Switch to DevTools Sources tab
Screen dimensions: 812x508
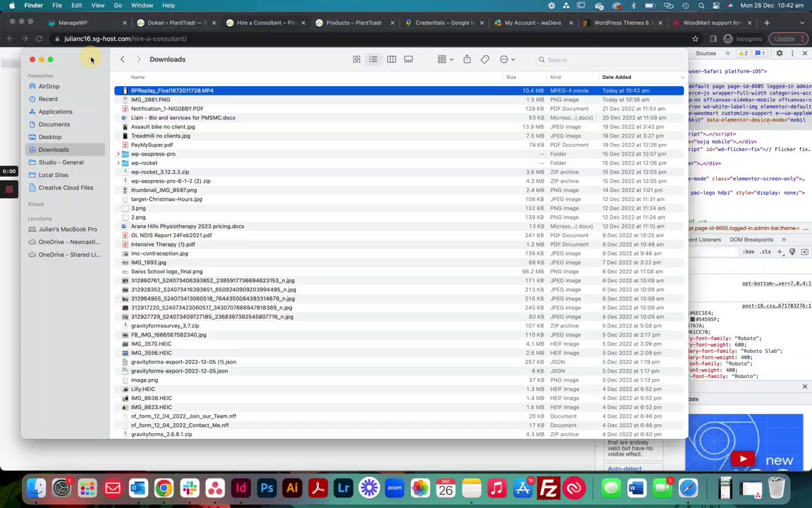coord(706,54)
